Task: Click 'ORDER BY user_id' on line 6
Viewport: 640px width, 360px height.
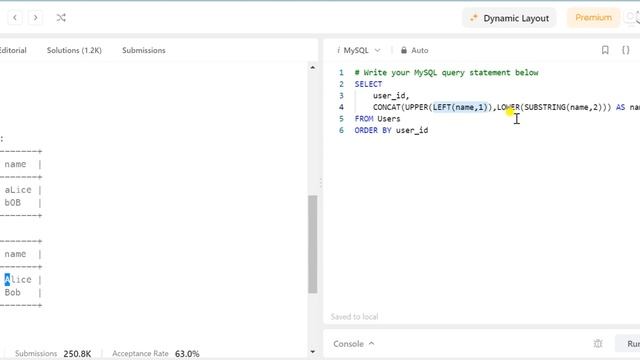Action: coord(391,130)
